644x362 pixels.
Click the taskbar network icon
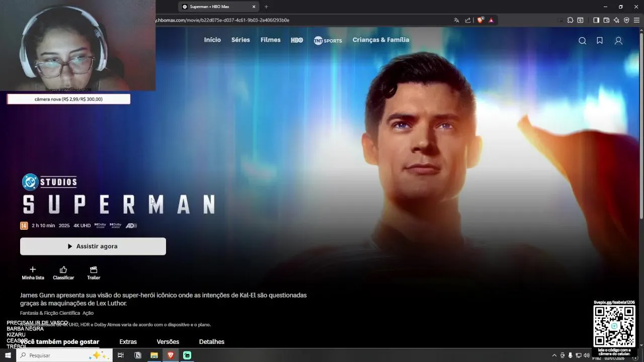[579, 355]
